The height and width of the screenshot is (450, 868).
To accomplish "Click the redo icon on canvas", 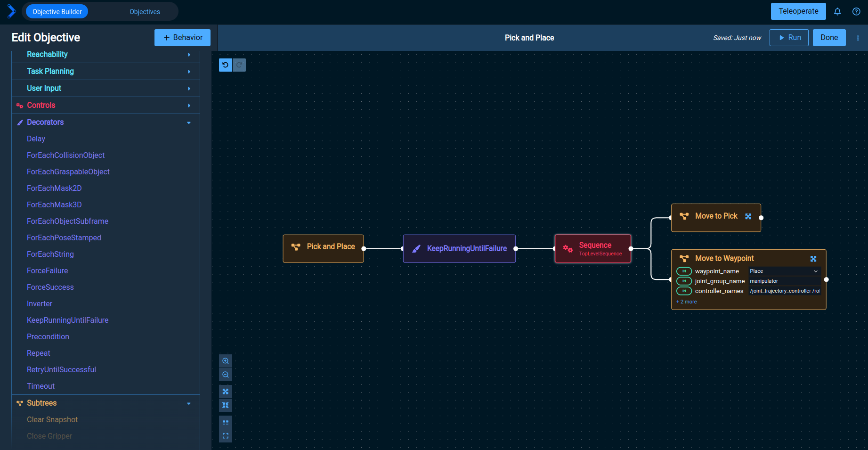I will (x=239, y=65).
